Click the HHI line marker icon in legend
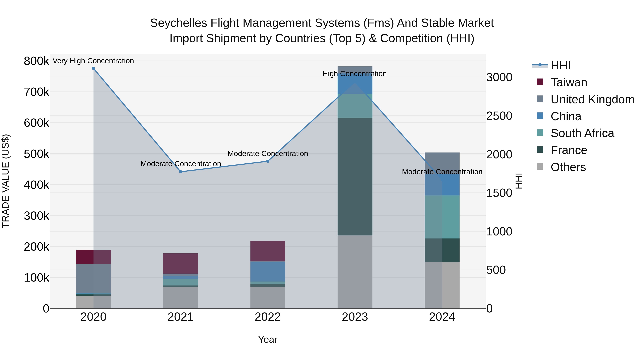The width and height of the screenshot is (644, 362). point(540,65)
